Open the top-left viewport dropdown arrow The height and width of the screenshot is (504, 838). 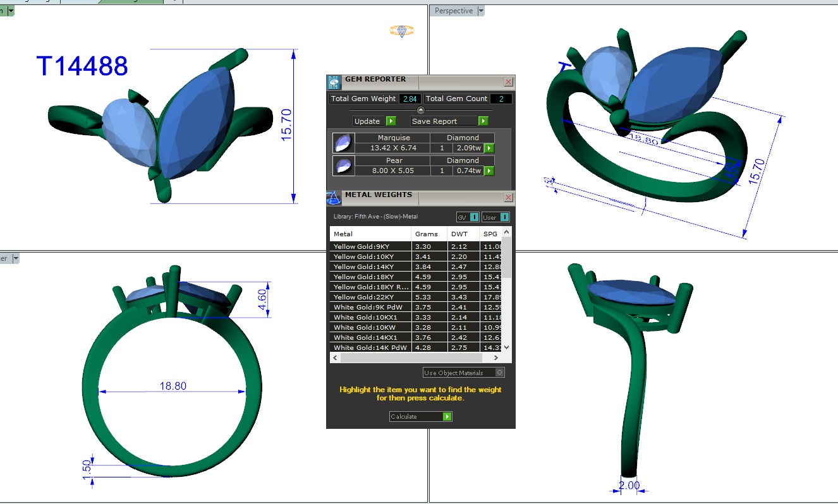[11, 11]
